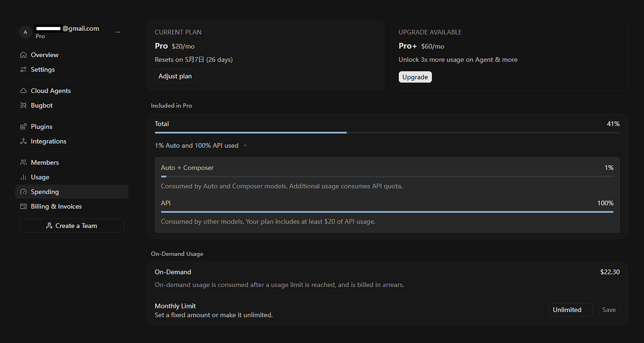
Task: Click the Cloud Agents cloud icon
Action: pos(23,91)
